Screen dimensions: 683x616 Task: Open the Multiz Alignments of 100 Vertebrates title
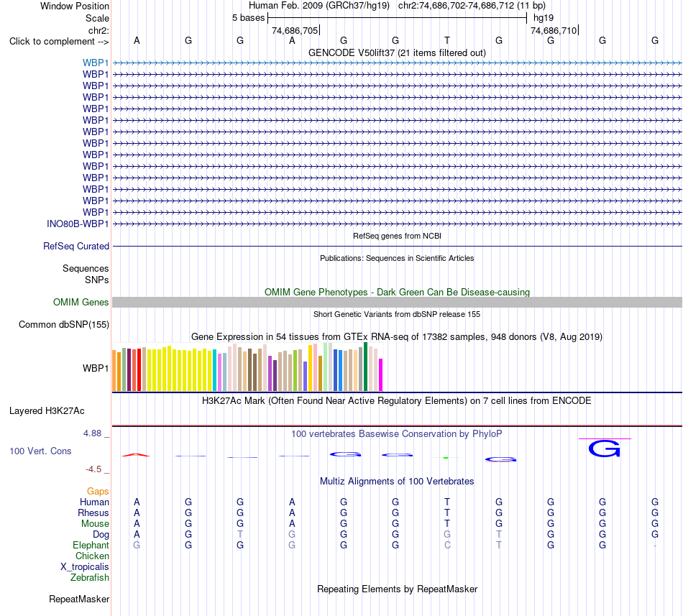pos(397,482)
